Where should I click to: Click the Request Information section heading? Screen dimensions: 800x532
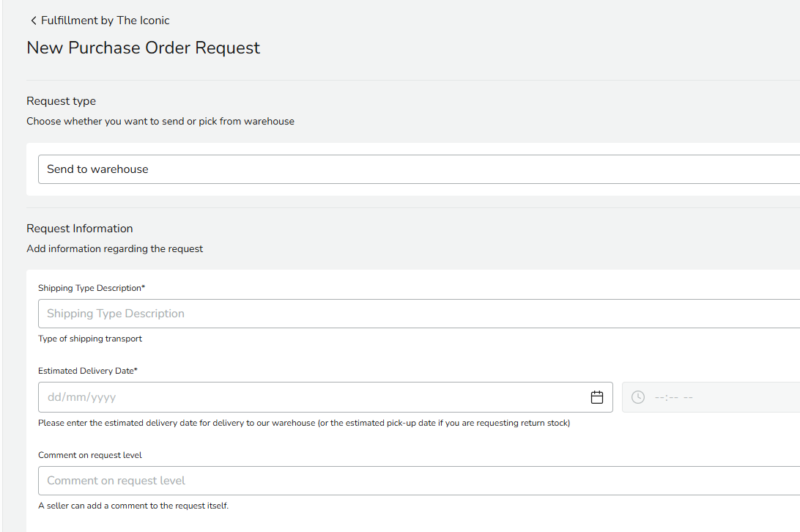click(x=80, y=229)
